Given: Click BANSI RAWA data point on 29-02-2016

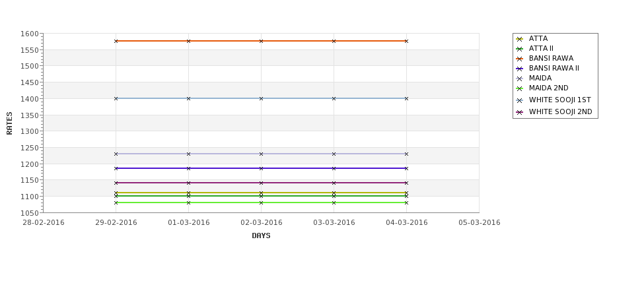Looking at the screenshot, I should [116, 41].
